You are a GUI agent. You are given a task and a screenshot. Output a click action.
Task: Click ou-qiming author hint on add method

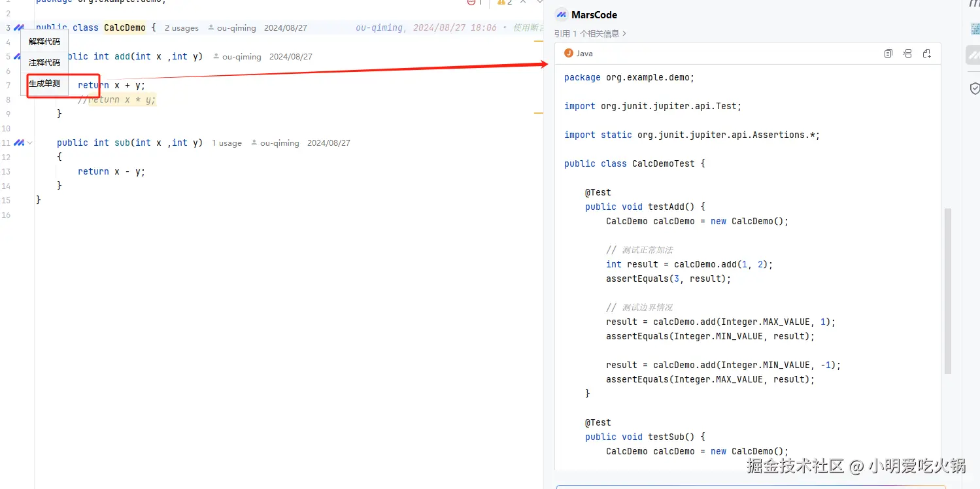[237, 57]
